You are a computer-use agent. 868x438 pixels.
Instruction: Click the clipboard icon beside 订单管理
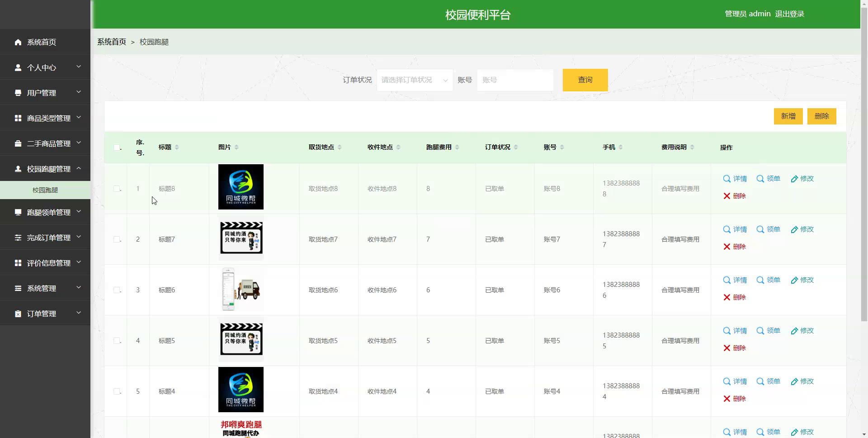point(18,314)
